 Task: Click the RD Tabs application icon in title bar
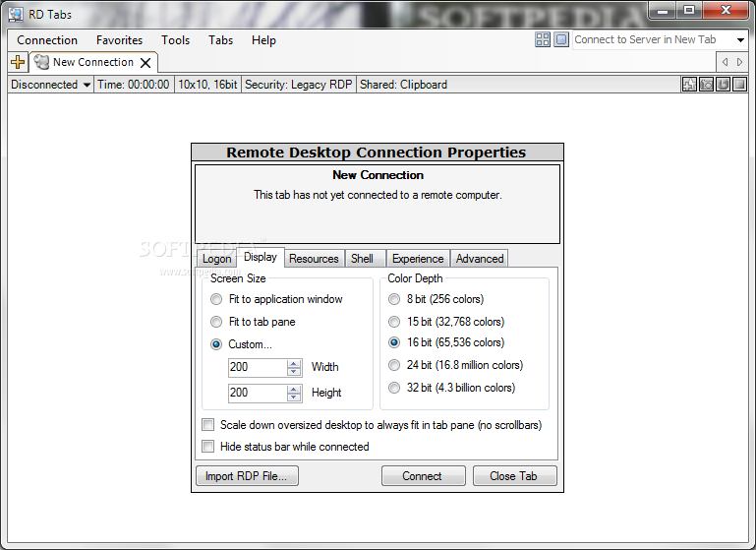[16, 15]
